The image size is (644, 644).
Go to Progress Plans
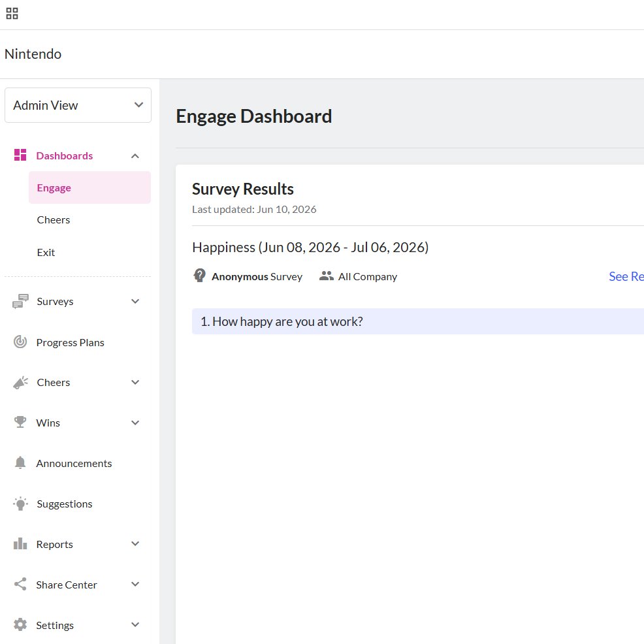(71, 342)
